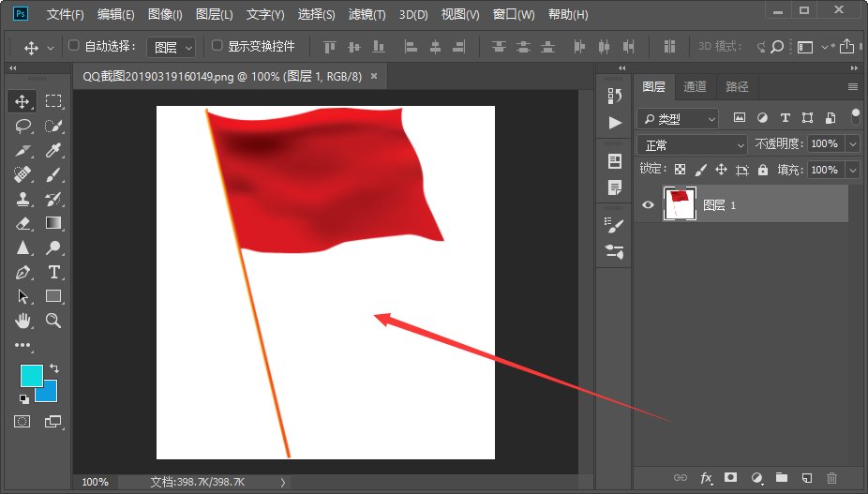Enable show transform controls (显示变换控件) checkbox
This screenshot has height=494, width=868.
click(x=217, y=45)
